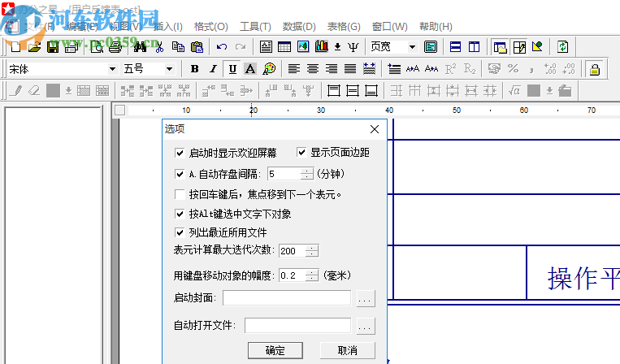This screenshot has width=620, height=364.
Task: Uncheck show welcome screen at startup
Action: [x=180, y=153]
